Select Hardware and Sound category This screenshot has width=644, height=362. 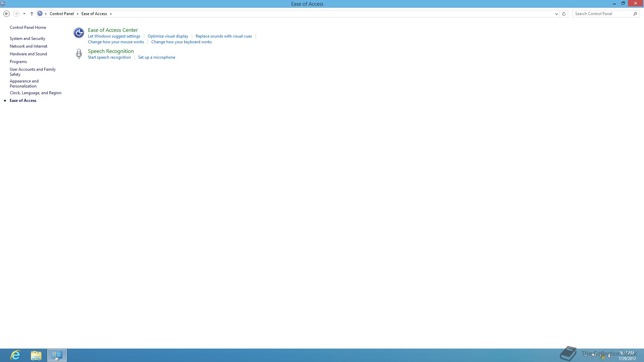(x=29, y=54)
